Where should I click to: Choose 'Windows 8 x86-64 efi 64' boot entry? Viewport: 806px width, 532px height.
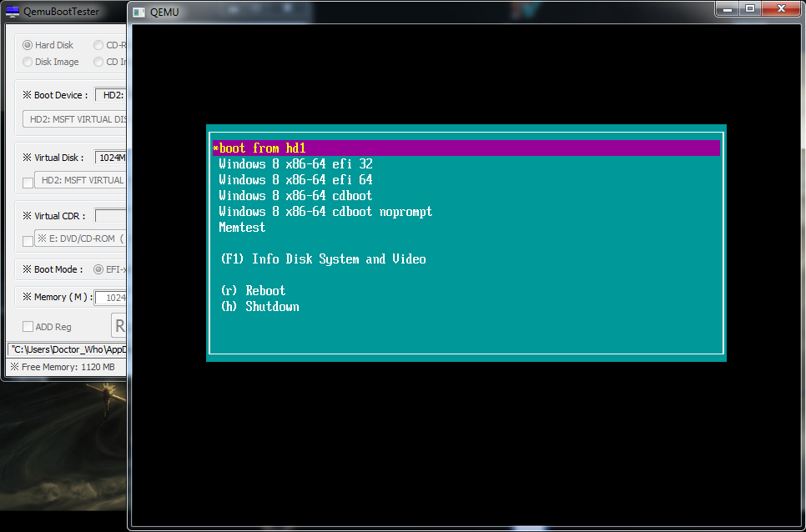click(x=295, y=180)
